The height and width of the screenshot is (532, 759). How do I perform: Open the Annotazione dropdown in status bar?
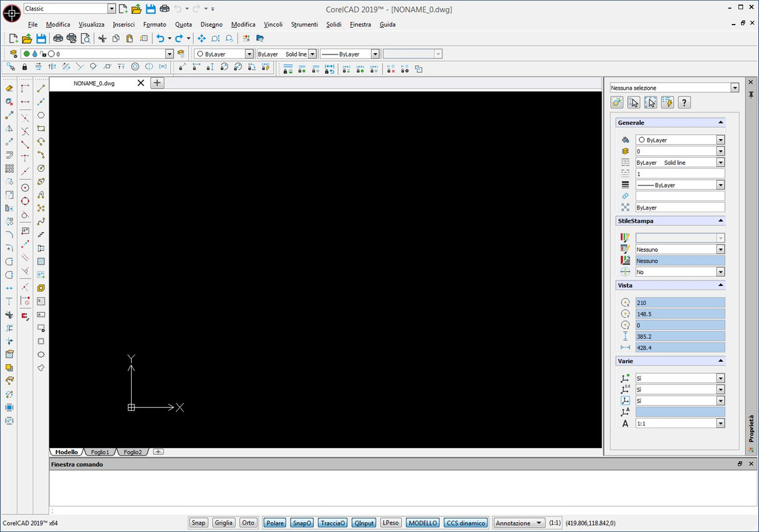click(519, 523)
